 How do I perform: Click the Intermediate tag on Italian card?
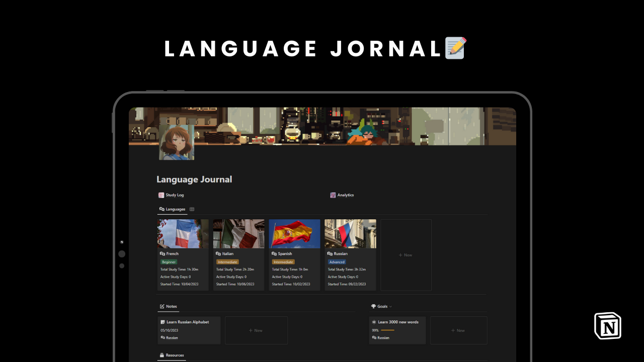point(227,262)
